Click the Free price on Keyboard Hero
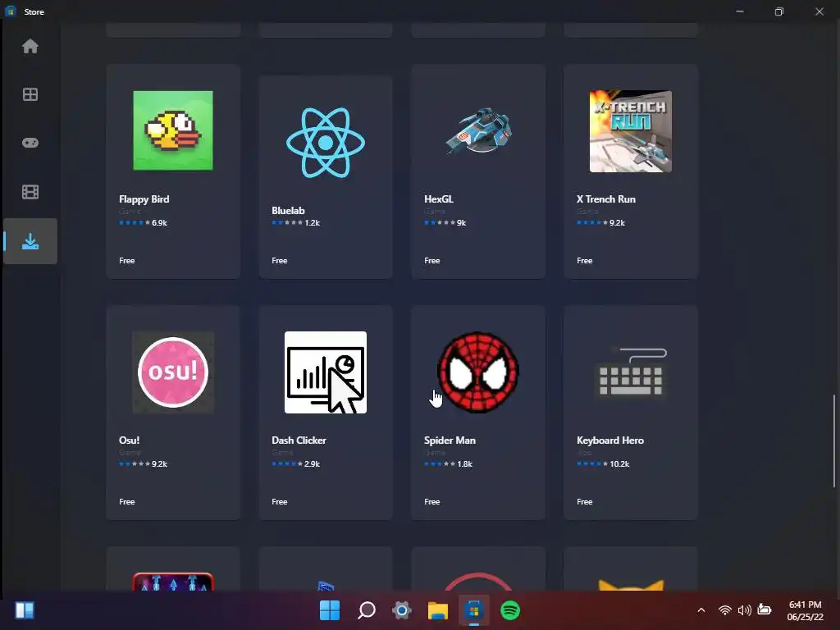This screenshot has width=840, height=630. 585,502
